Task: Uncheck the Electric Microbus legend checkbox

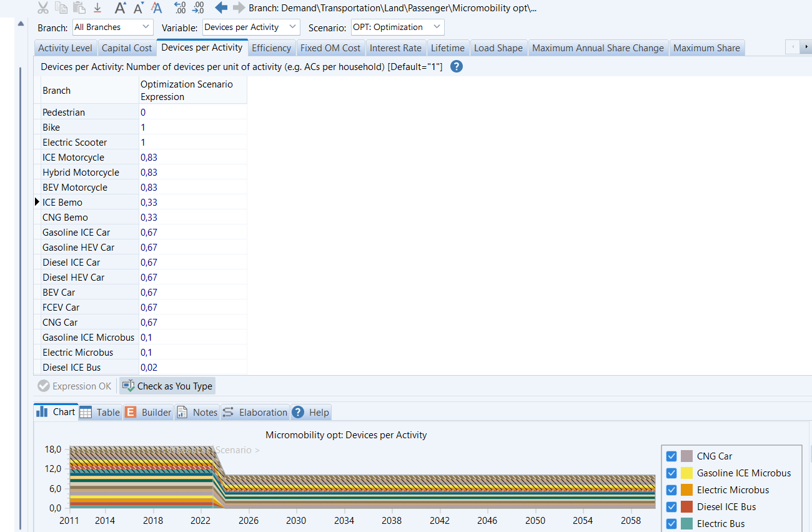Action: 671,490
